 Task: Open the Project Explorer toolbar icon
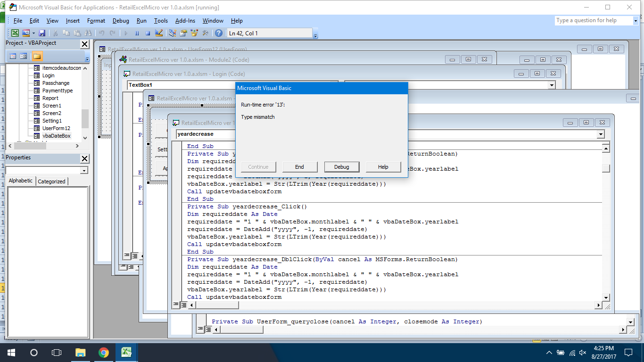[x=173, y=33]
